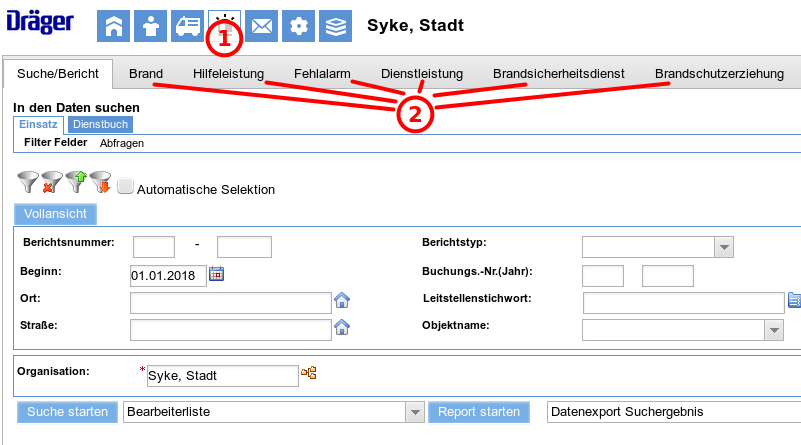801x445 pixels.
Task: Switch to the Fehlalarm tab
Action: coord(322,74)
